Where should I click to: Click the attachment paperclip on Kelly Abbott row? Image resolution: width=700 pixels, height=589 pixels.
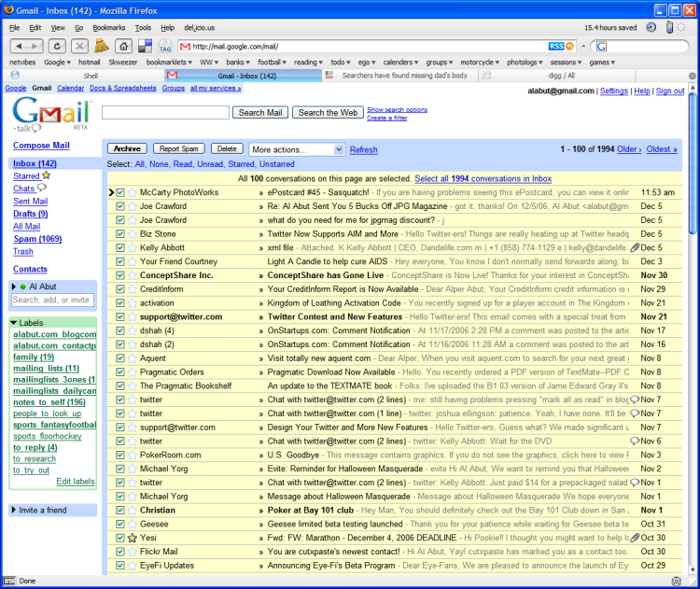click(635, 247)
